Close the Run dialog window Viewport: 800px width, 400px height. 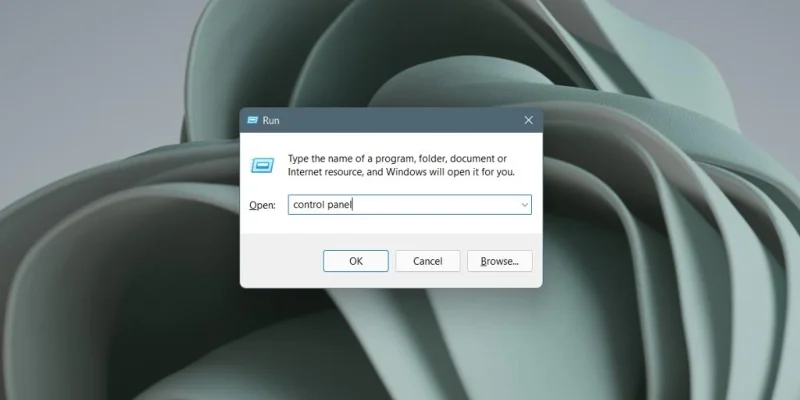click(x=529, y=120)
